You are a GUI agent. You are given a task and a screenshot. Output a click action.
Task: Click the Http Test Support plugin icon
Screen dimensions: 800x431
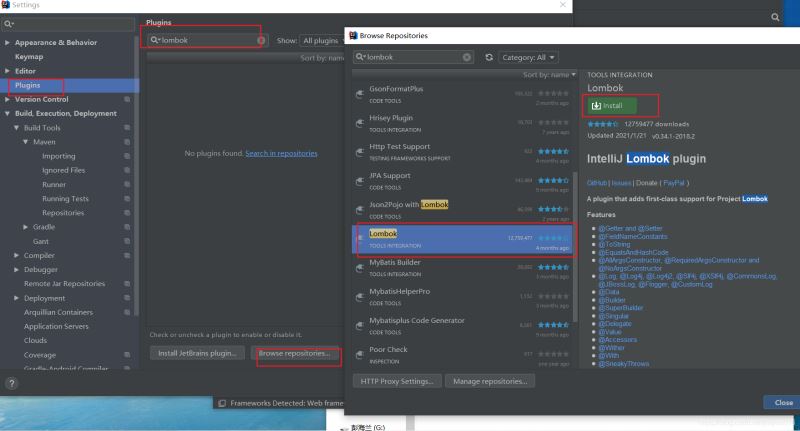(360, 152)
